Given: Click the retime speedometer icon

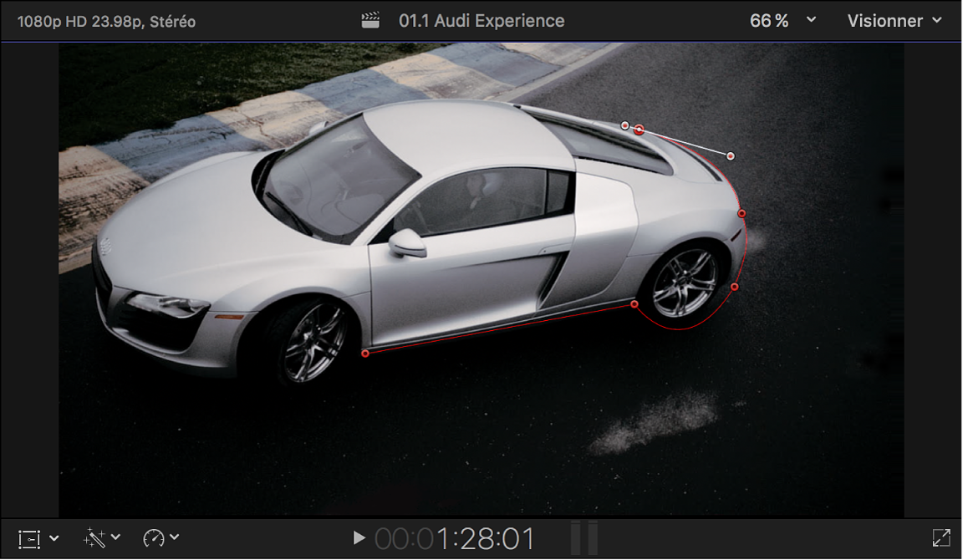Looking at the screenshot, I should 153,538.
